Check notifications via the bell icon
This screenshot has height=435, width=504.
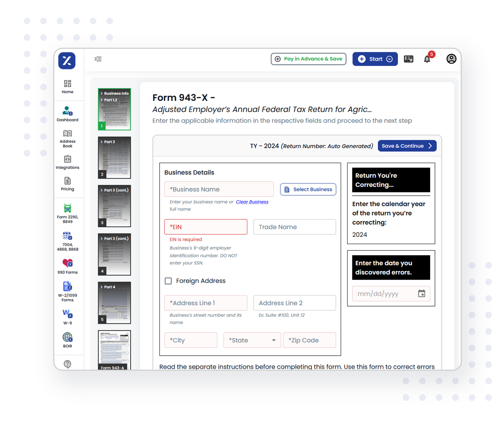[427, 59]
